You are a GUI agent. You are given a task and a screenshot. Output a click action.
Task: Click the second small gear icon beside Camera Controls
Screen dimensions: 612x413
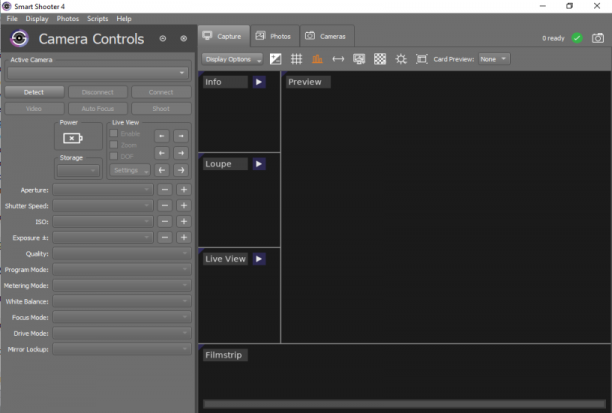click(183, 38)
